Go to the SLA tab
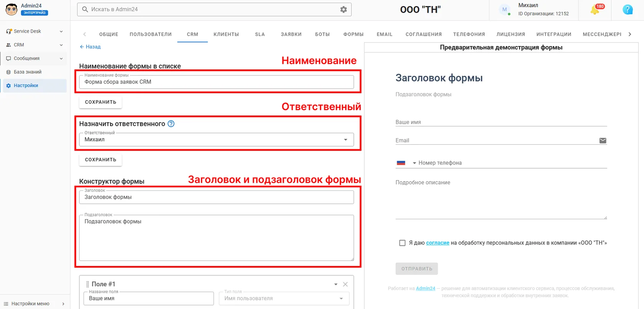 point(260,34)
